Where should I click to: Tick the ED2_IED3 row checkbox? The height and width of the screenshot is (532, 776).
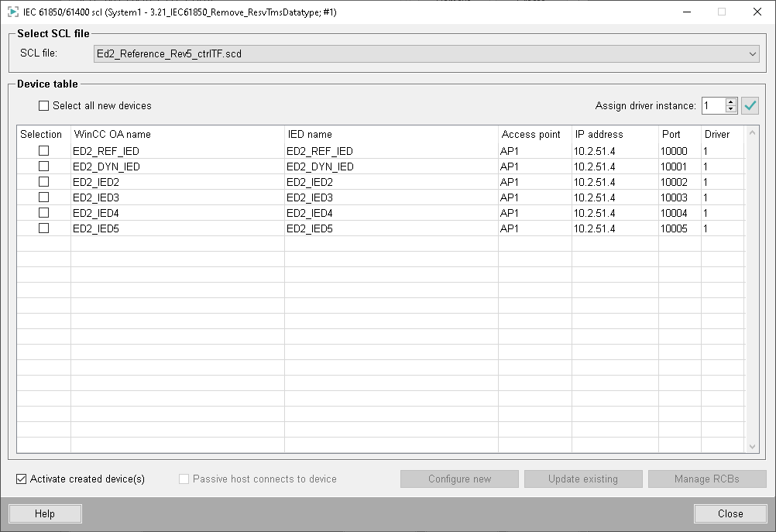click(x=43, y=197)
